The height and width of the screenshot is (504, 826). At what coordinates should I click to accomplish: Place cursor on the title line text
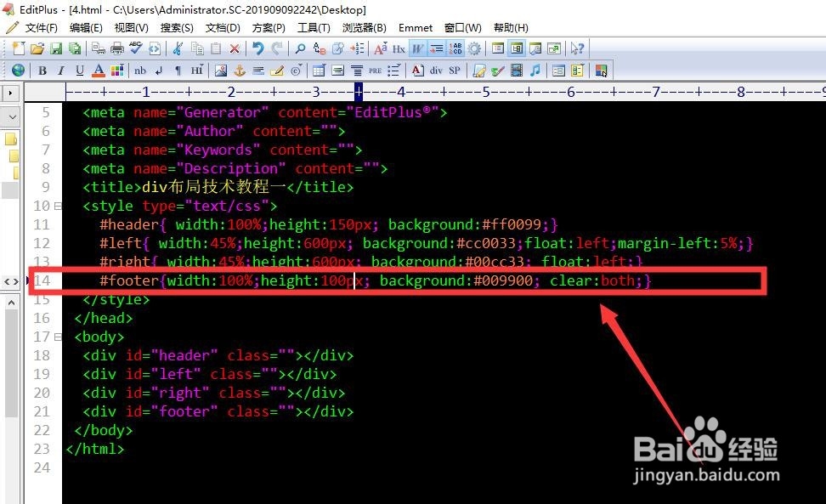tap(218, 187)
